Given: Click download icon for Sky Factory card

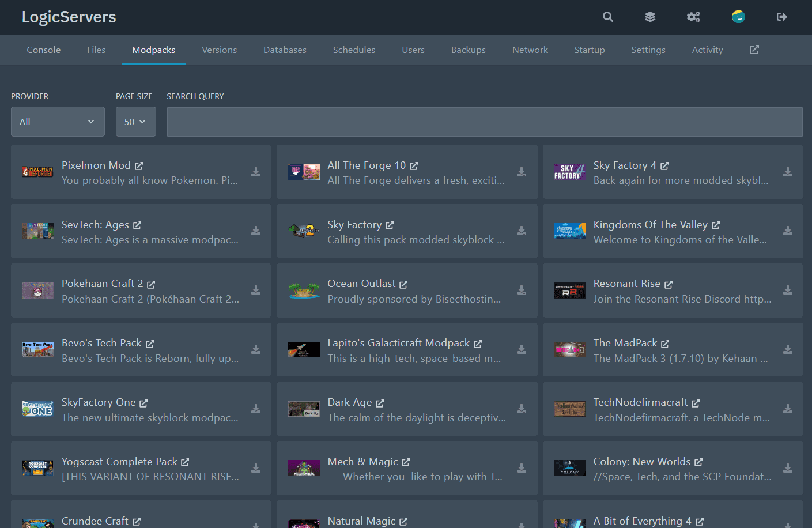Looking at the screenshot, I should click(x=522, y=231).
